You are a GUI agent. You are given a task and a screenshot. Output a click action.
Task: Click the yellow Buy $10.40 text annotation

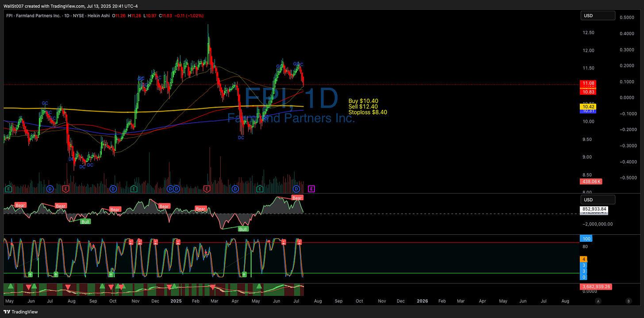(363, 101)
